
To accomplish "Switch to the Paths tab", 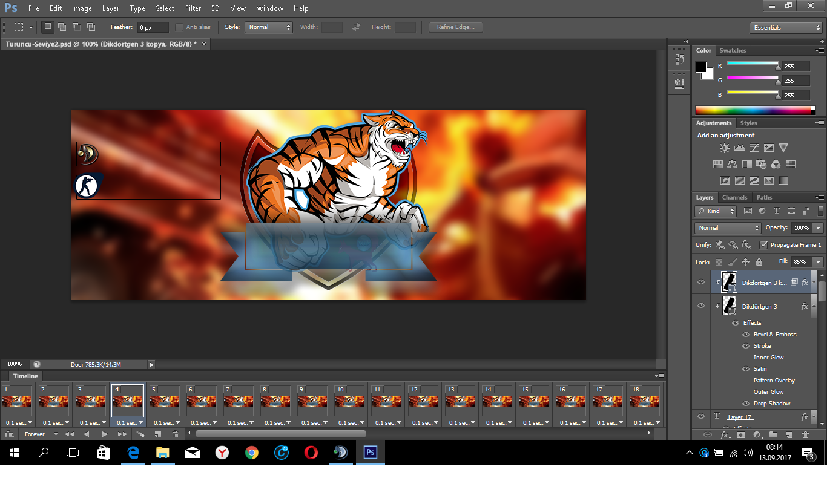I will click(765, 197).
